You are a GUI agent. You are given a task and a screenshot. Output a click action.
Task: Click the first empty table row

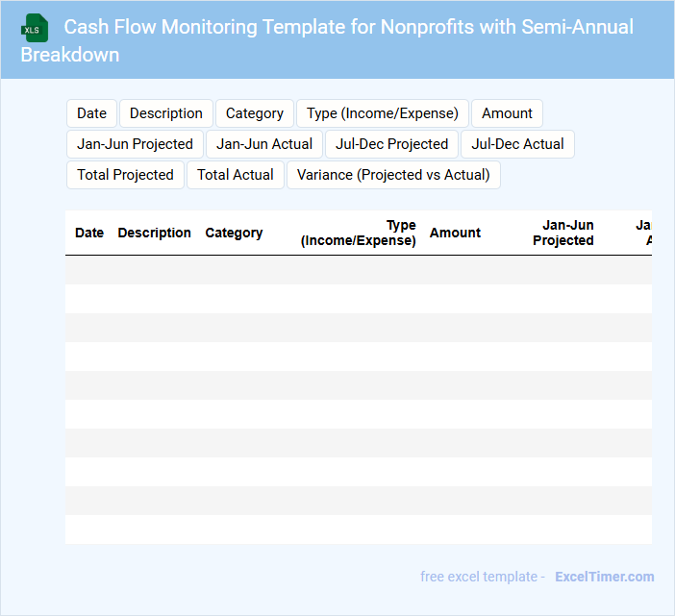tap(358, 270)
